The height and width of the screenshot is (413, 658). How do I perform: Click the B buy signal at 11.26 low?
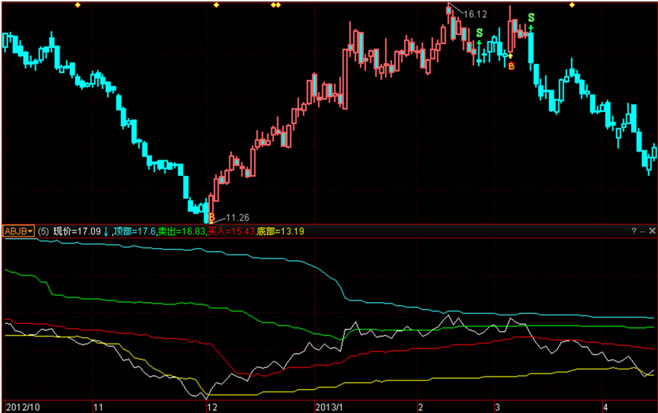212,217
